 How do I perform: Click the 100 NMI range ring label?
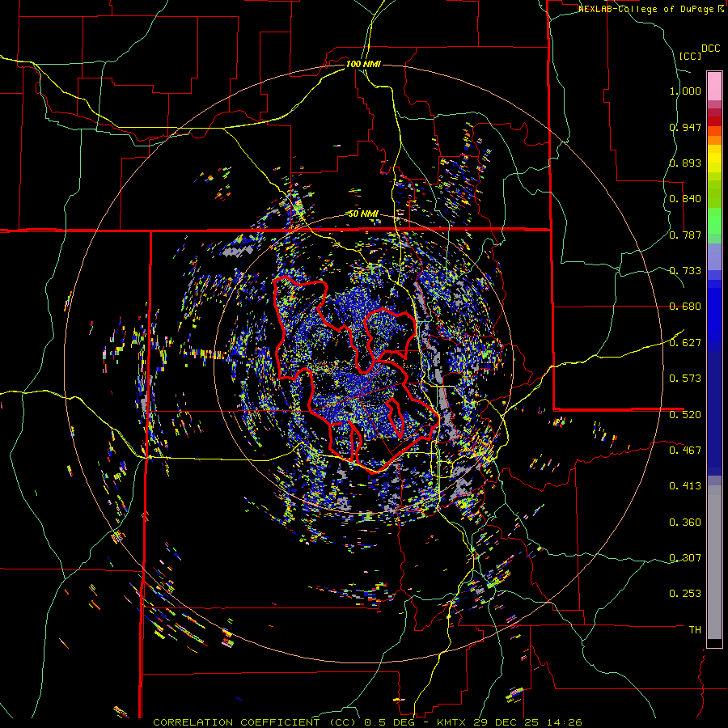click(363, 64)
